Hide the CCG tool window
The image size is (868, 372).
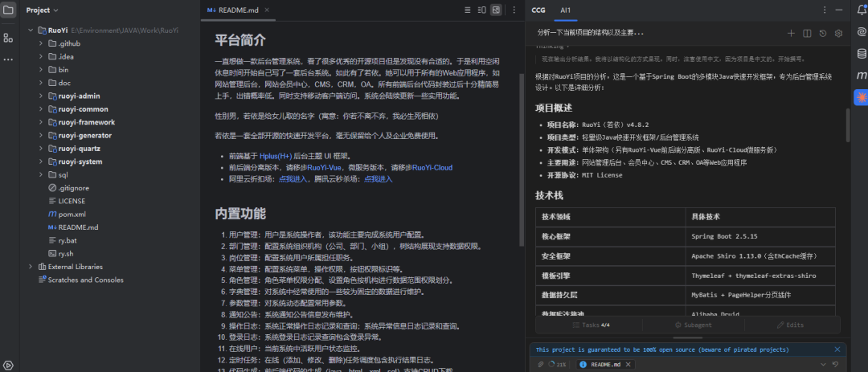841,10
